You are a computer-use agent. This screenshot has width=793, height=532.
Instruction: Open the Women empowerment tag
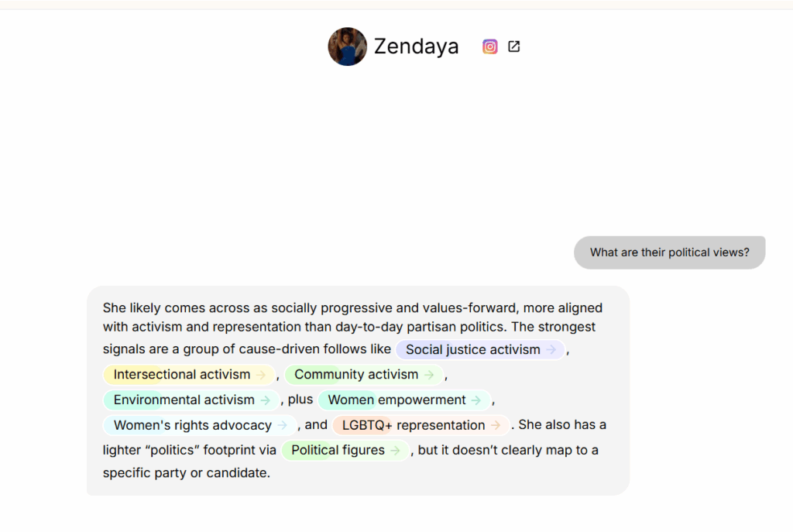pyautogui.click(x=404, y=400)
